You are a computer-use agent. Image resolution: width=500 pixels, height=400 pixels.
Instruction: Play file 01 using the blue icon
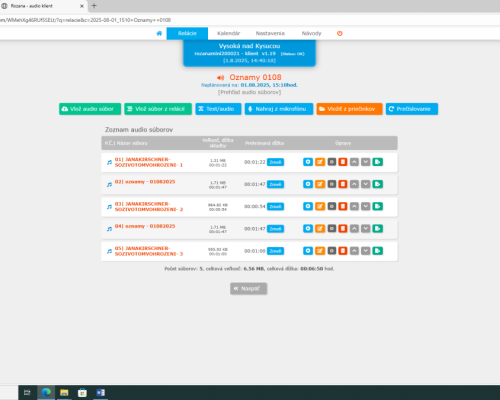[x=308, y=162]
